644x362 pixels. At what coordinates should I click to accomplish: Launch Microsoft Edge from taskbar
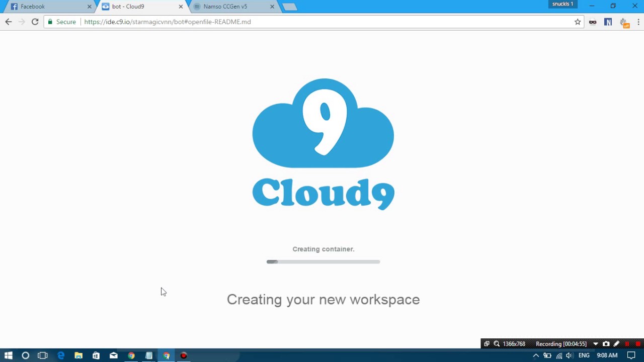tap(61, 355)
